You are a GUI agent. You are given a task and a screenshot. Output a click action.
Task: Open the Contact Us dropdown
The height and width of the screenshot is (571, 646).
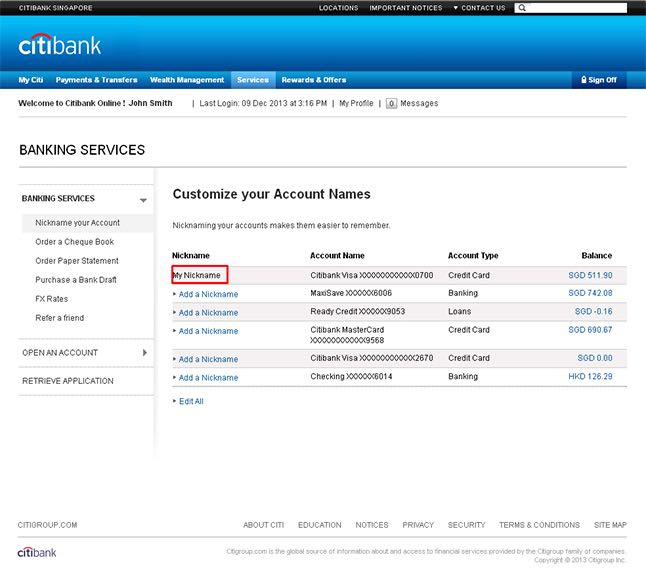479,8
